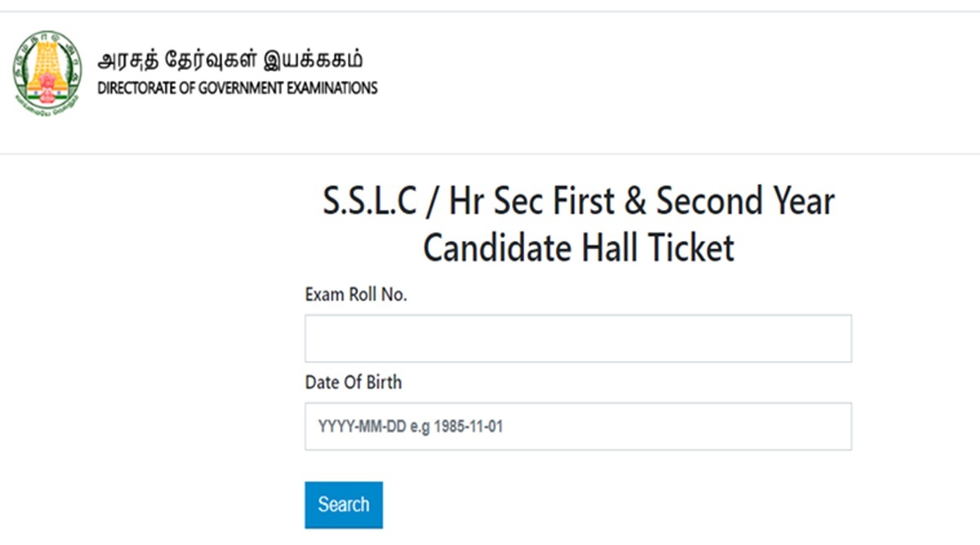
Task: Click the Exam Roll No. label
Action: click(356, 295)
